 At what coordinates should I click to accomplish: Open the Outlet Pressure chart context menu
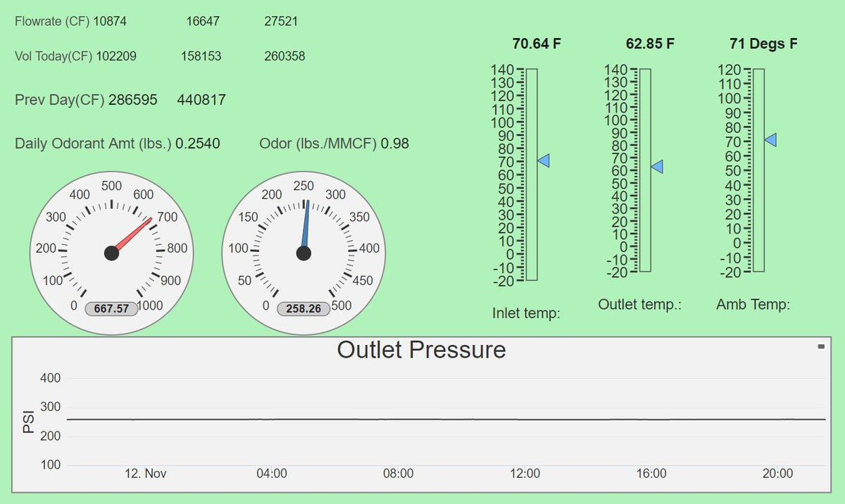point(820,346)
